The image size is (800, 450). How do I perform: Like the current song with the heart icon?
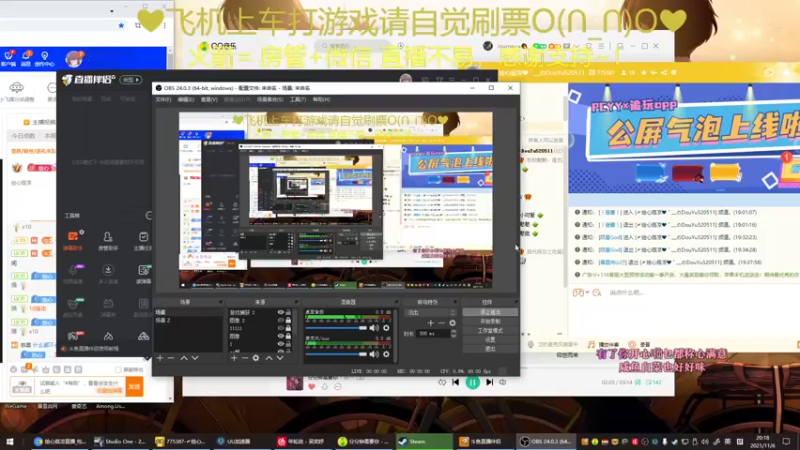click(x=311, y=387)
